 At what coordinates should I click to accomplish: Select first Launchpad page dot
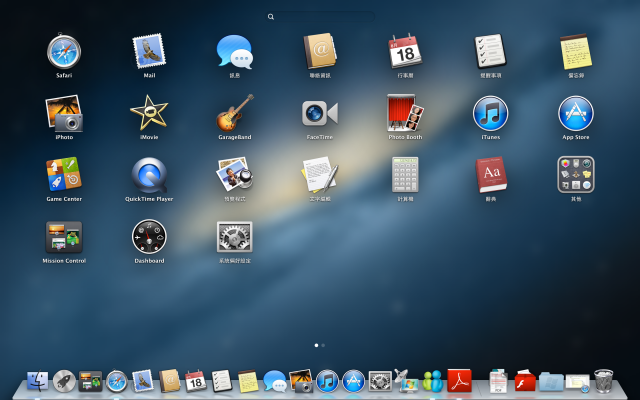point(316,345)
